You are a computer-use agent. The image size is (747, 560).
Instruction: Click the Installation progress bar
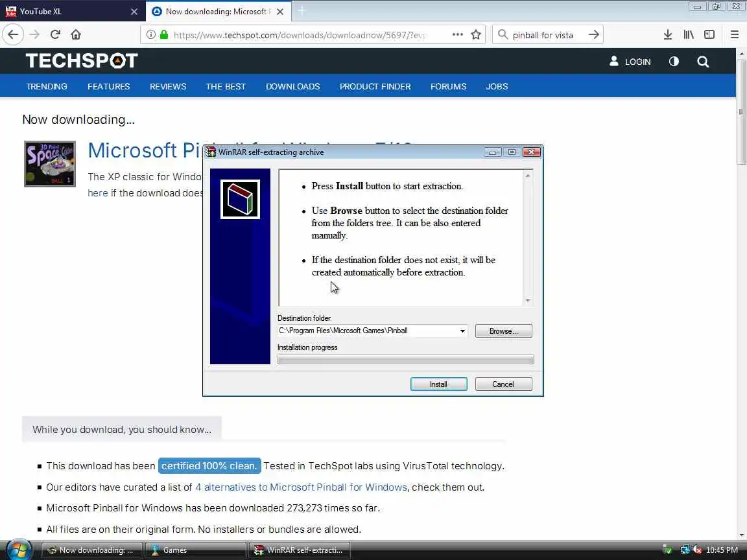(406, 360)
